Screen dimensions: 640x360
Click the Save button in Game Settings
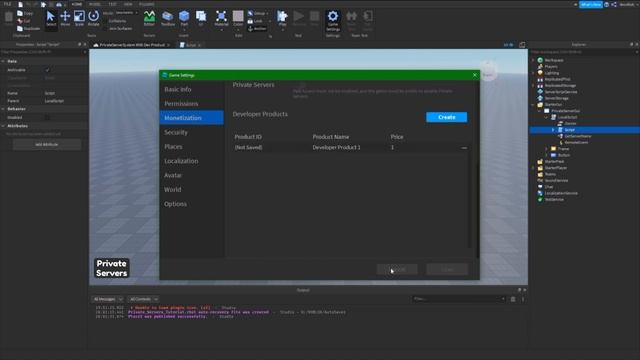pyautogui.click(x=447, y=269)
